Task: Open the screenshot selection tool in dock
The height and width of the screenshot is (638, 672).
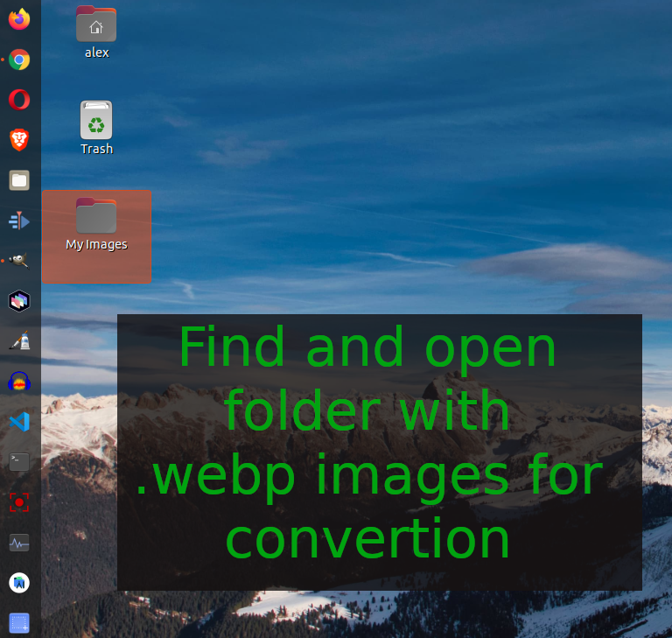Action: [x=19, y=623]
